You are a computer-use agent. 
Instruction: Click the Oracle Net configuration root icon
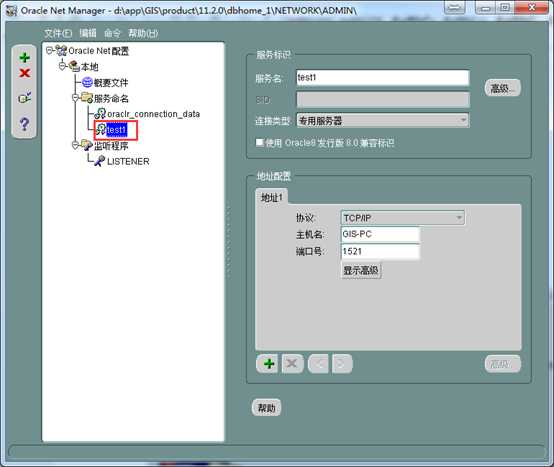61,51
